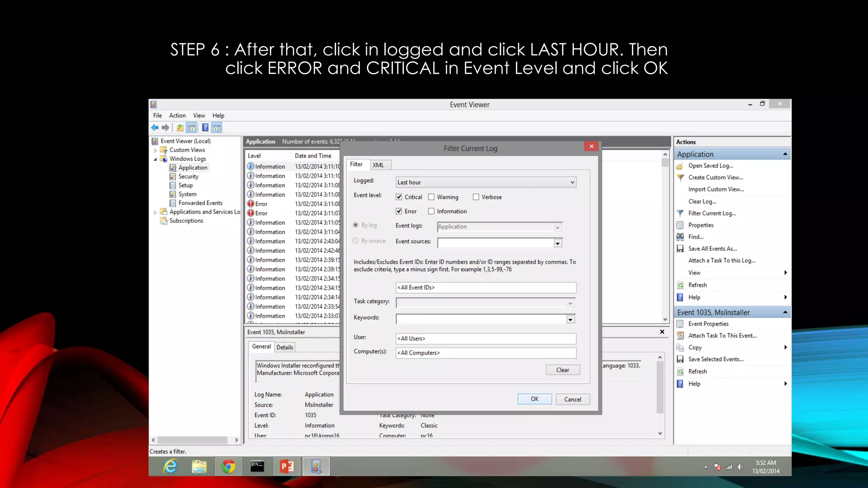Image resolution: width=868 pixels, height=488 pixels.
Task: Click the volume speaker tray icon
Action: (740, 467)
